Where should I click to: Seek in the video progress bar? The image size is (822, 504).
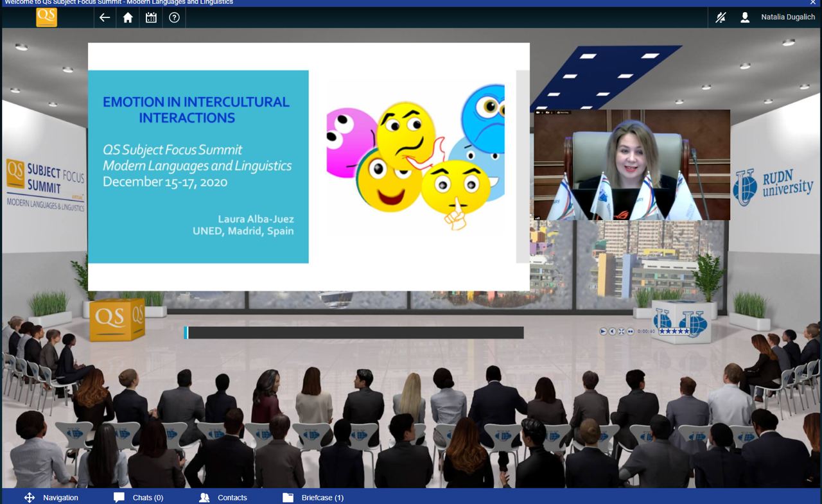(354, 332)
